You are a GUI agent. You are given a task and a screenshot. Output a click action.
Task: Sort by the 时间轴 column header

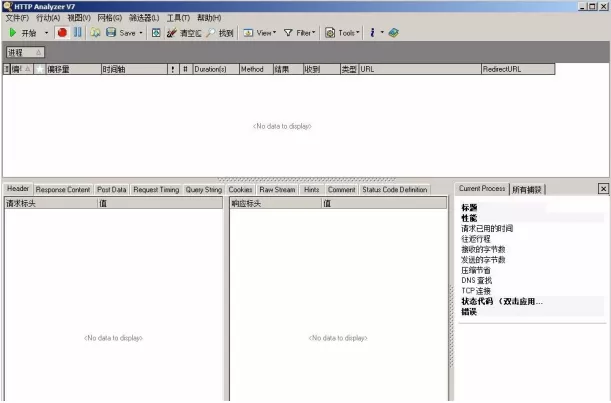click(134, 69)
